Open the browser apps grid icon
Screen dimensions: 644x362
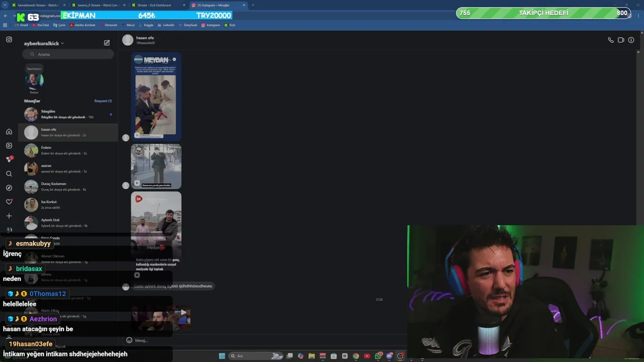point(5,25)
